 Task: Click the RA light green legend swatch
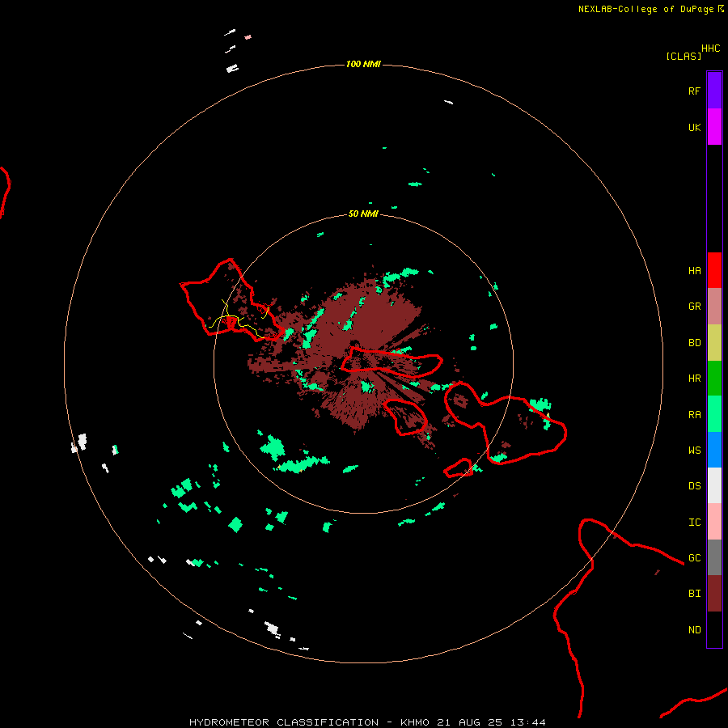(714, 414)
